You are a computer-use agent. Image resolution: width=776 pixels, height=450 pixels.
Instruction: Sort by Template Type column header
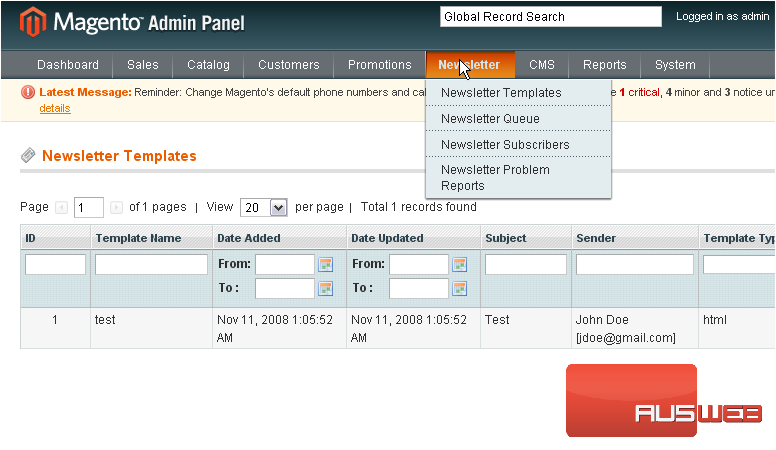pos(739,238)
